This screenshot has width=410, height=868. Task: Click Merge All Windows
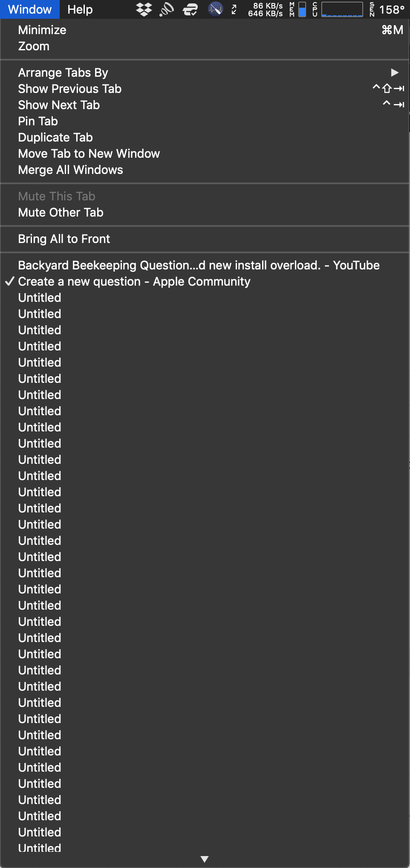click(70, 170)
